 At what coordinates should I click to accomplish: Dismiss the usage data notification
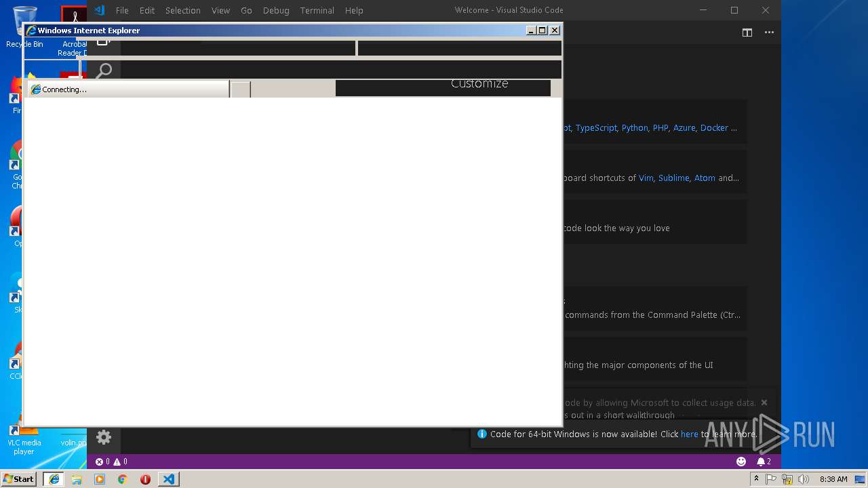764,403
